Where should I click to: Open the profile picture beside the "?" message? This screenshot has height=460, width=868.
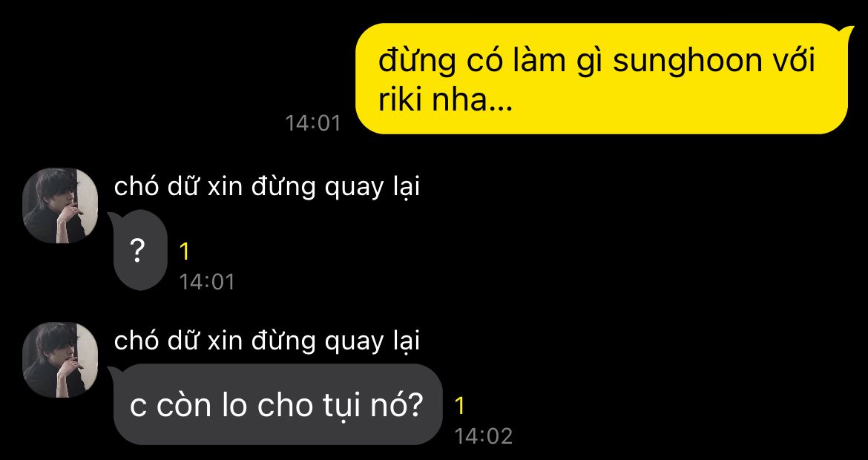[60, 206]
